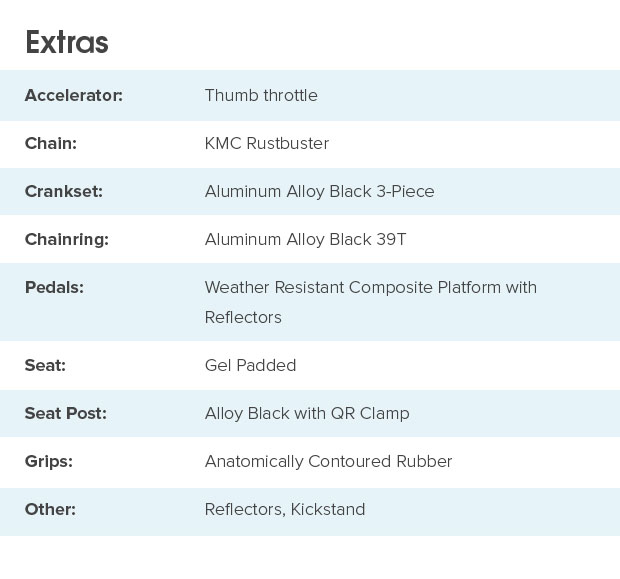Click Alloy Black with QR Clamp text
Image resolution: width=620 pixels, height=579 pixels.
pyautogui.click(x=307, y=413)
